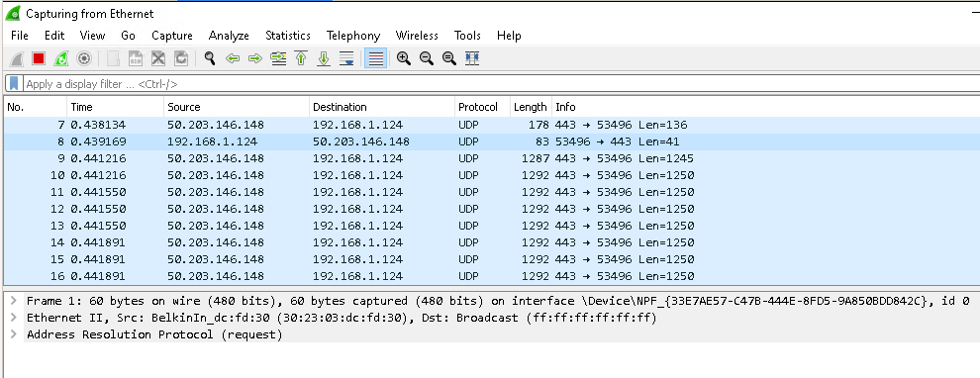Expand the Ethernet II details row
This screenshot has height=378, width=980.
tap(13, 318)
